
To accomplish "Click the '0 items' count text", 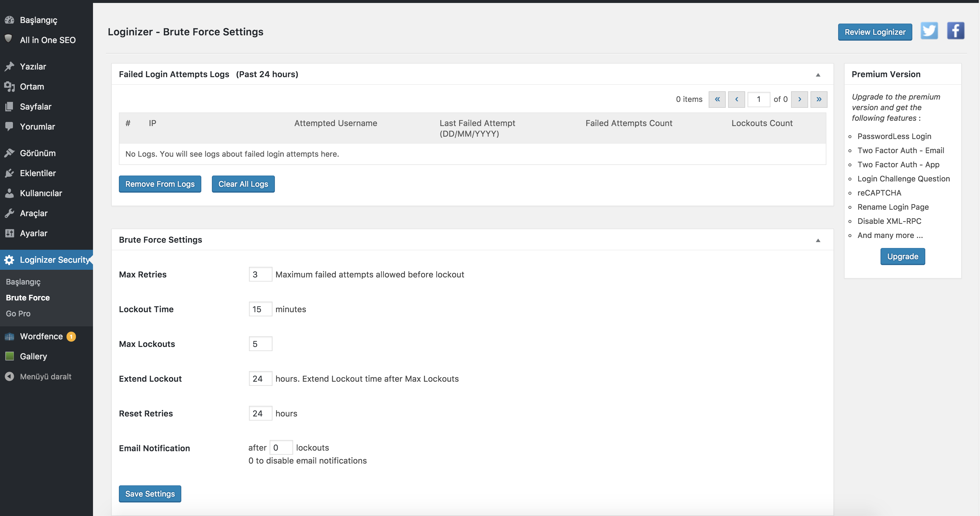I will tap(689, 99).
